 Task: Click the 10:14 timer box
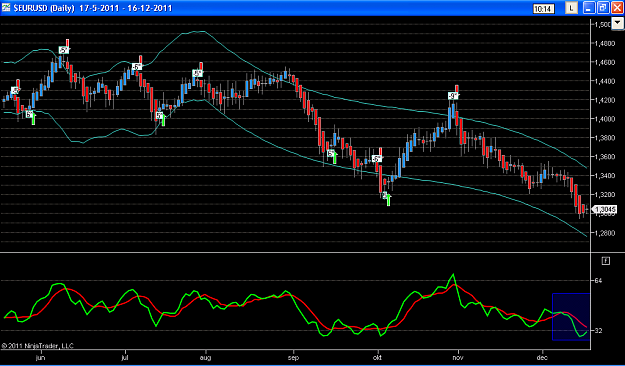544,8
